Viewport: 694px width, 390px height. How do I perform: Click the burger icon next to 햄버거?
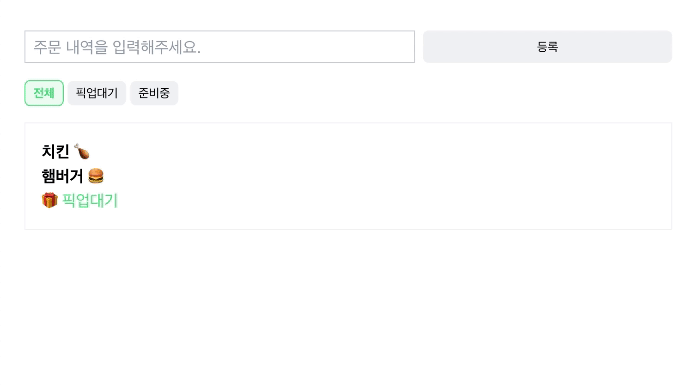tap(96, 176)
